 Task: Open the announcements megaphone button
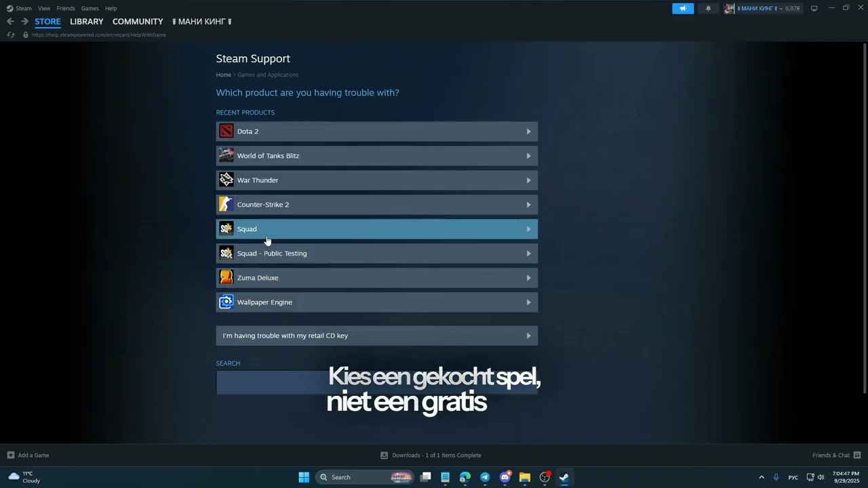pos(683,8)
